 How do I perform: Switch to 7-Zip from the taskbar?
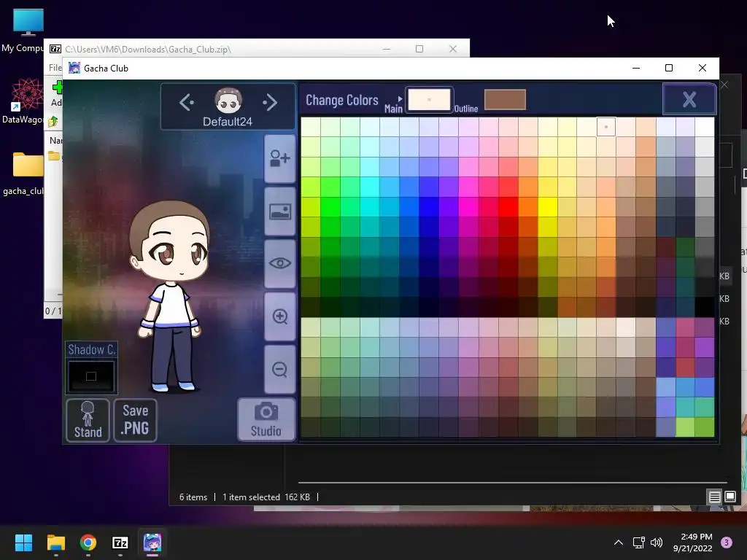[120, 542]
